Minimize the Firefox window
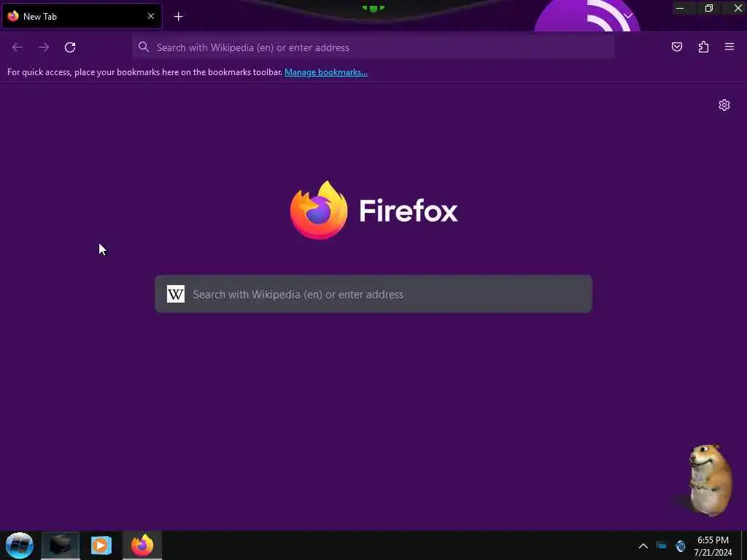Image resolution: width=747 pixels, height=560 pixels. (680, 8)
